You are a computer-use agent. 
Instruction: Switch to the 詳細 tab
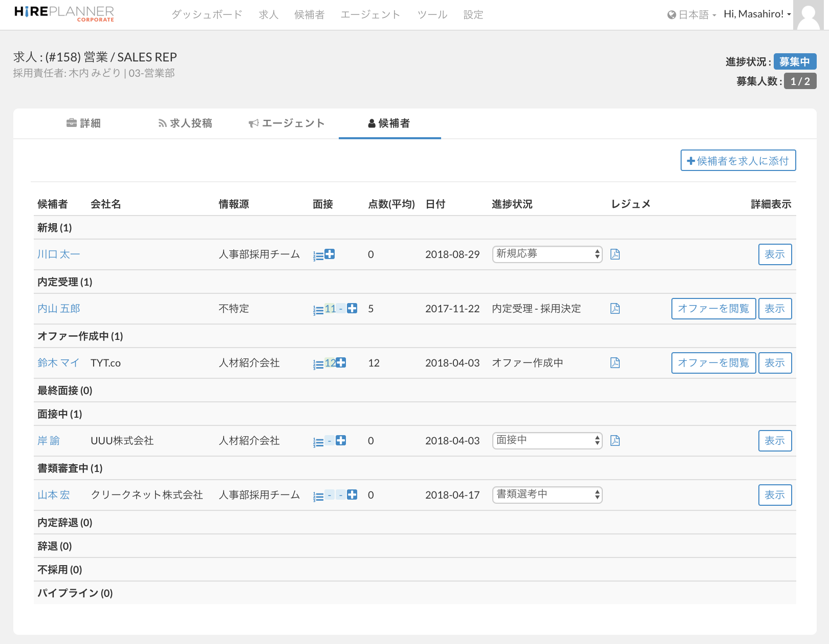point(84,123)
